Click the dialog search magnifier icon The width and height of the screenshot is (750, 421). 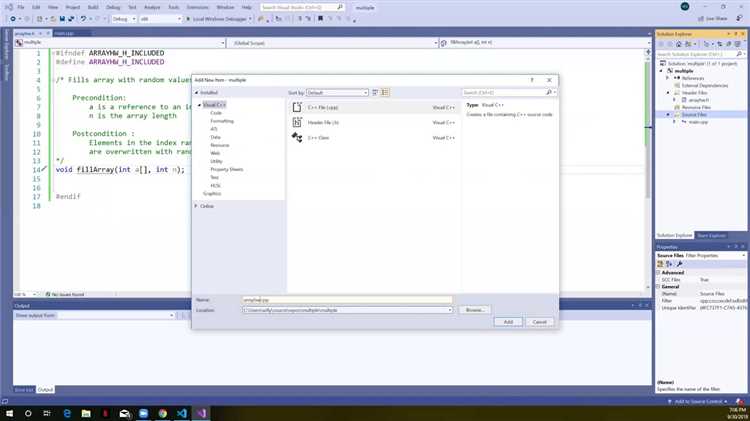[549, 92]
